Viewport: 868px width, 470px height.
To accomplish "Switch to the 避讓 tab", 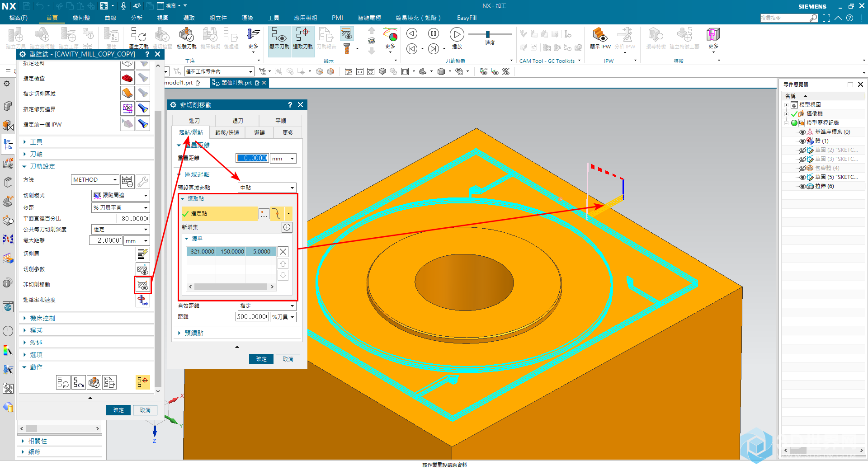I will 259,133.
